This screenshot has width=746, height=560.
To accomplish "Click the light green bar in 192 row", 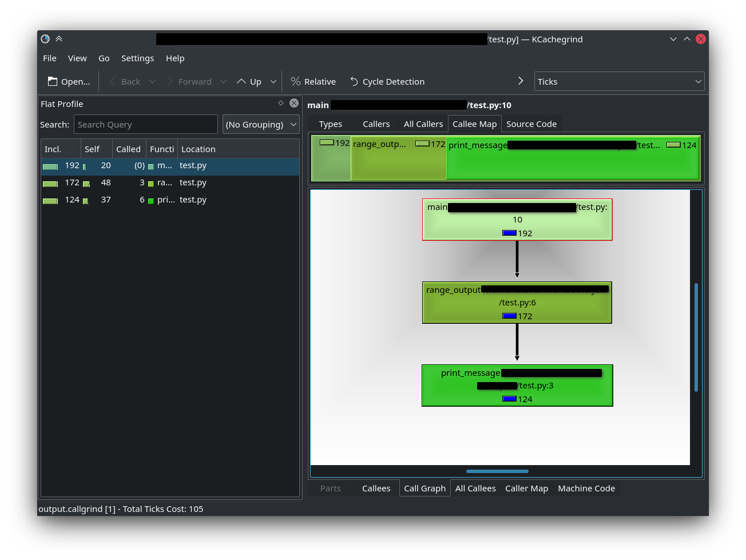I will point(50,166).
